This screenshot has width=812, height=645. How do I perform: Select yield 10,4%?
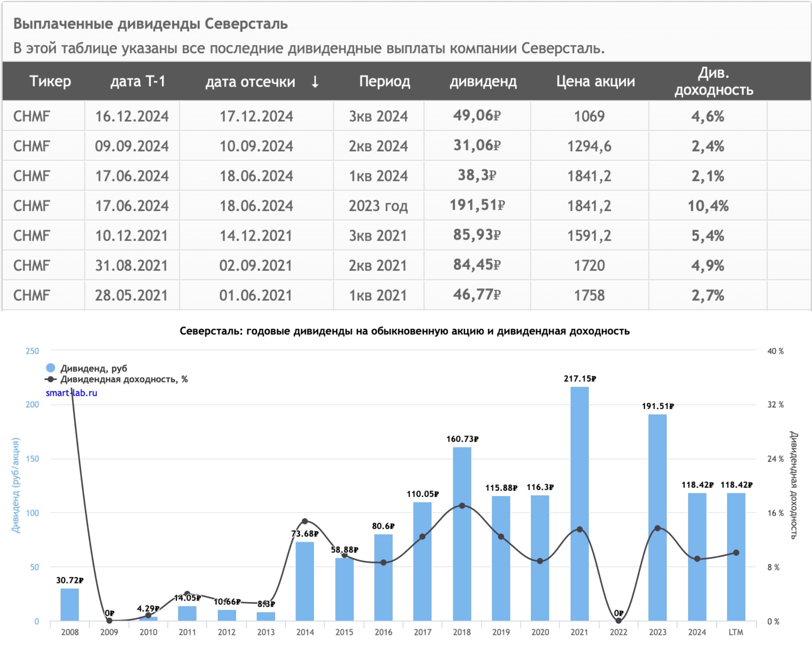click(708, 206)
